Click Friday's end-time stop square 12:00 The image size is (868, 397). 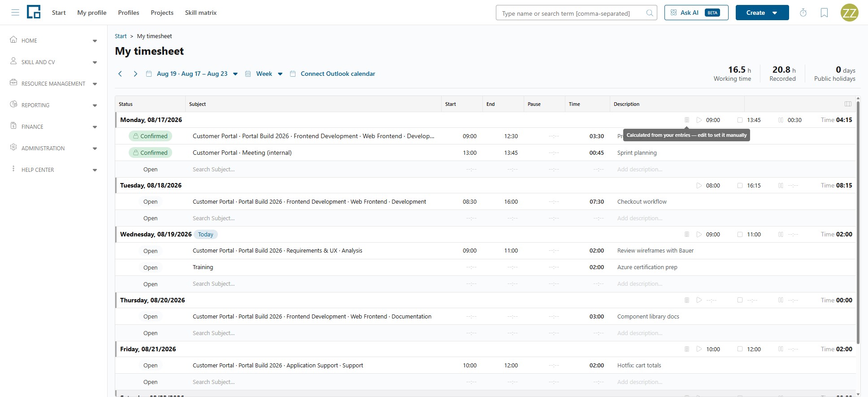click(x=740, y=349)
